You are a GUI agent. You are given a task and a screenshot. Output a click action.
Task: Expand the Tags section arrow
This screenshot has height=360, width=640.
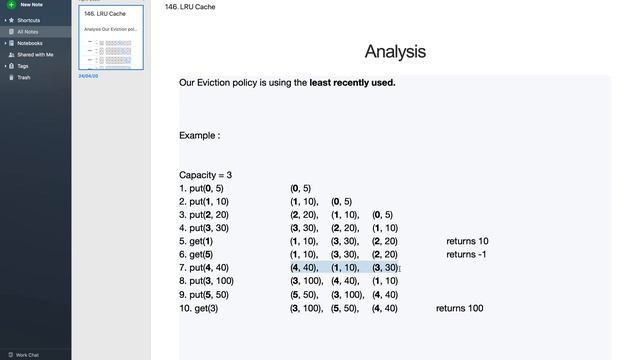coord(5,66)
